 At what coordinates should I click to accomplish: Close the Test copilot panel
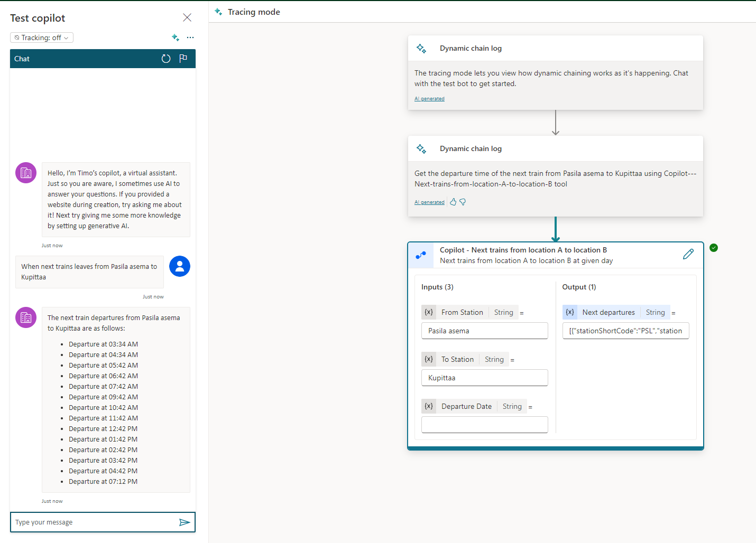[187, 18]
